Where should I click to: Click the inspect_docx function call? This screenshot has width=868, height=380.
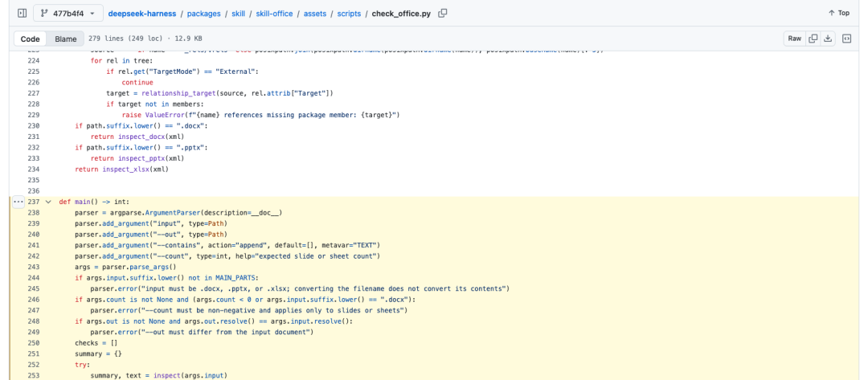point(141,137)
